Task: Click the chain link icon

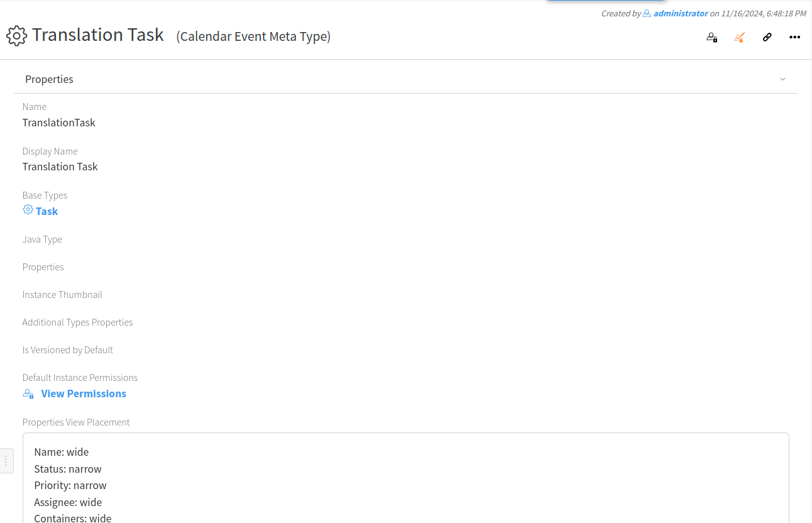Action: pos(767,37)
